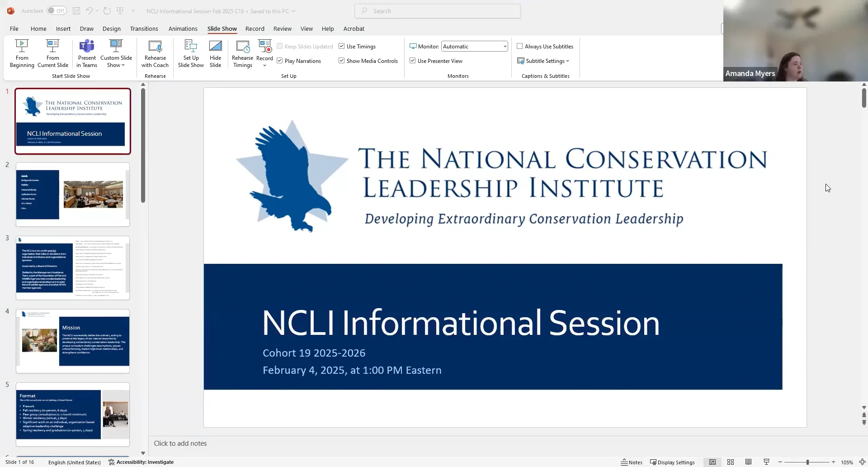Uncheck Show Media Controls checkbox

click(342, 61)
